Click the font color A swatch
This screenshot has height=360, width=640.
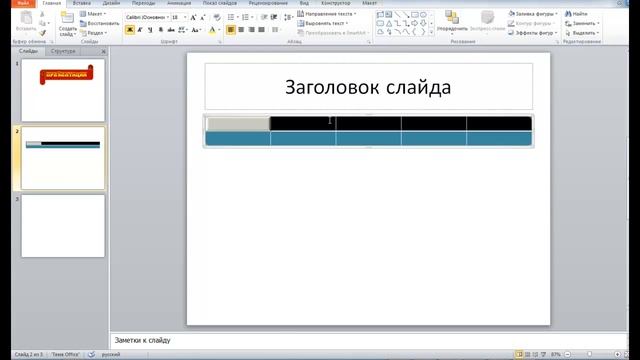pos(212,30)
